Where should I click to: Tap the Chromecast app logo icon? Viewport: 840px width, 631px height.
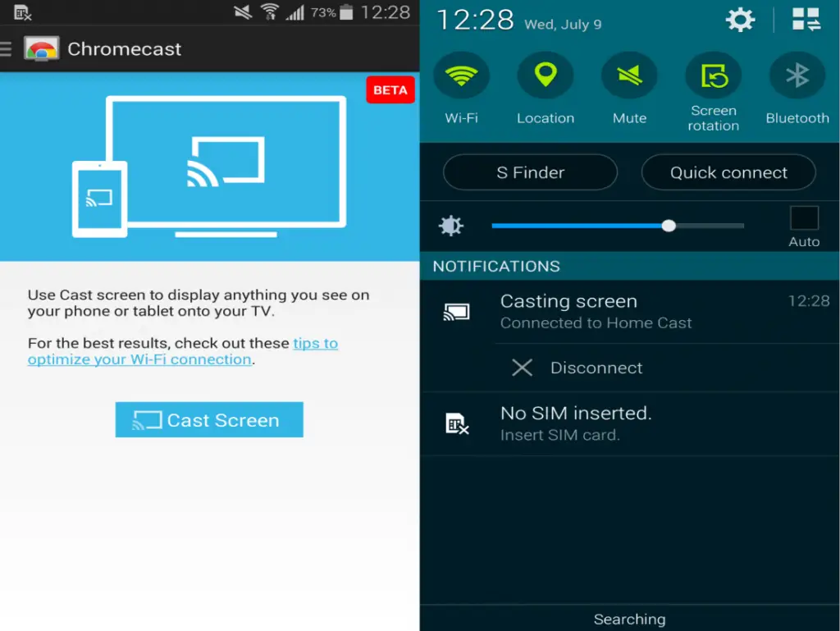point(41,48)
